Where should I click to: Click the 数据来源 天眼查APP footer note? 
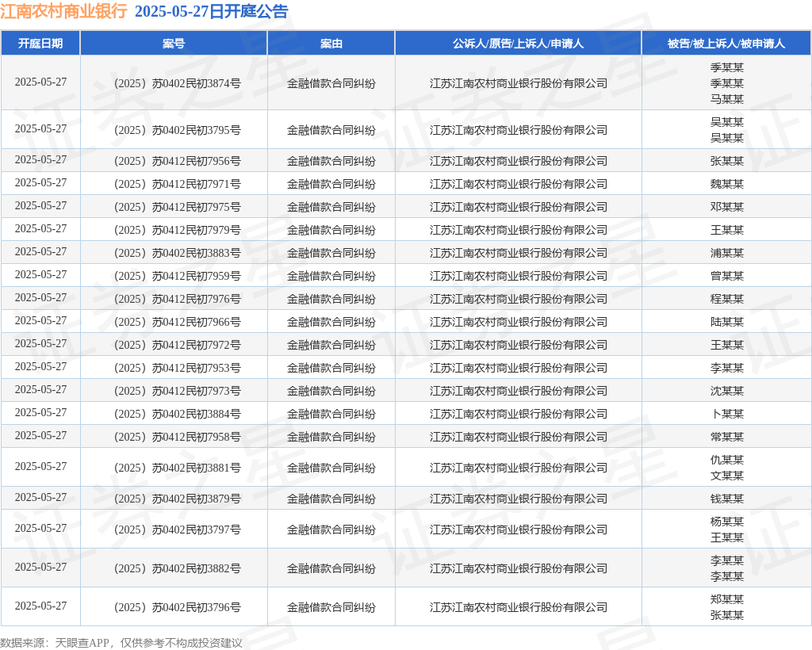(121, 643)
